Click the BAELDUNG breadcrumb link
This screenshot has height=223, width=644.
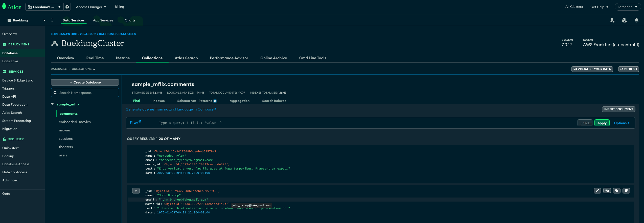click(107, 34)
